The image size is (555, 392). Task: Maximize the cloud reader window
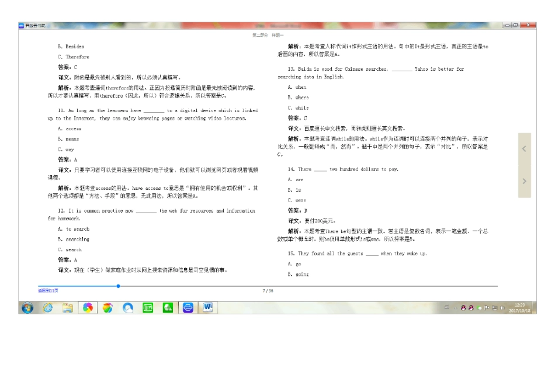point(516,25)
